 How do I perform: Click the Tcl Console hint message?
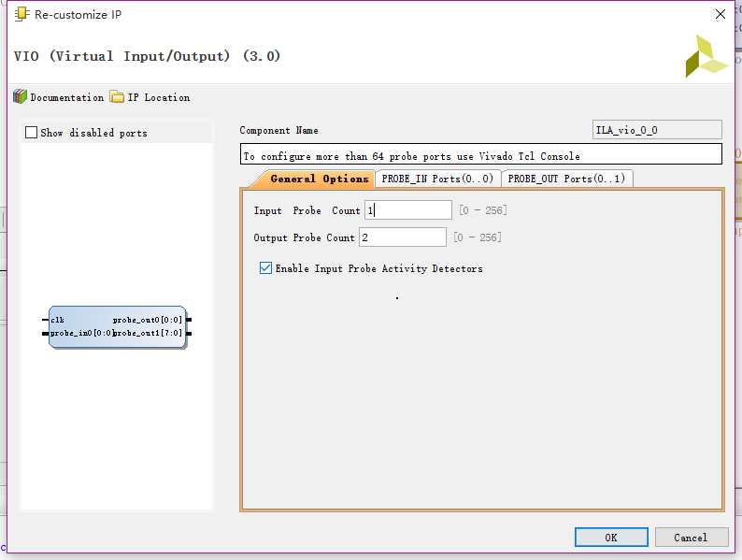coord(411,156)
